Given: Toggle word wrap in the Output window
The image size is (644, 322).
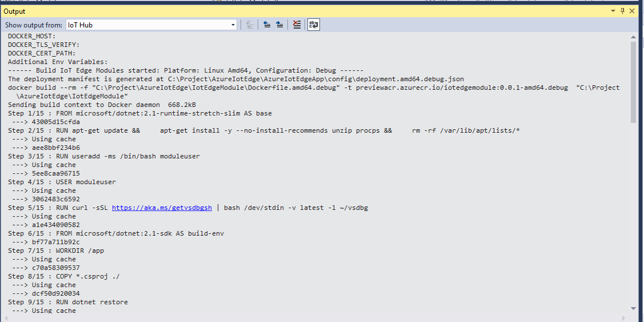Looking at the screenshot, I should [314, 25].
